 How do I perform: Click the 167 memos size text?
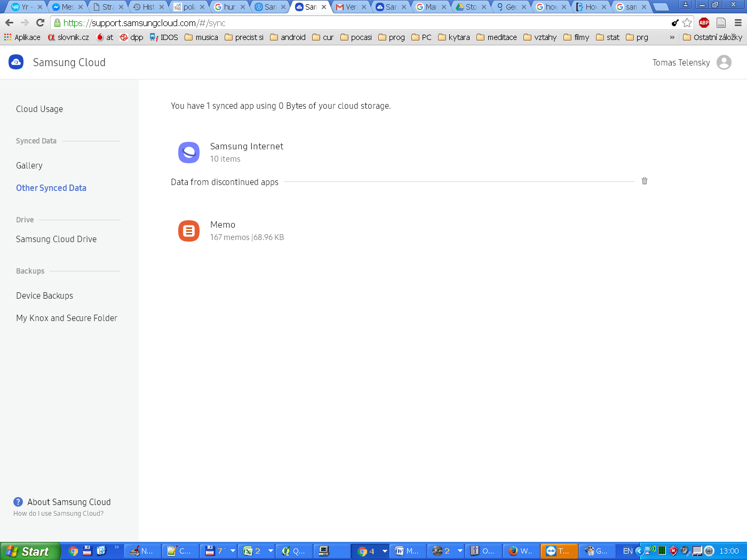(247, 237)
